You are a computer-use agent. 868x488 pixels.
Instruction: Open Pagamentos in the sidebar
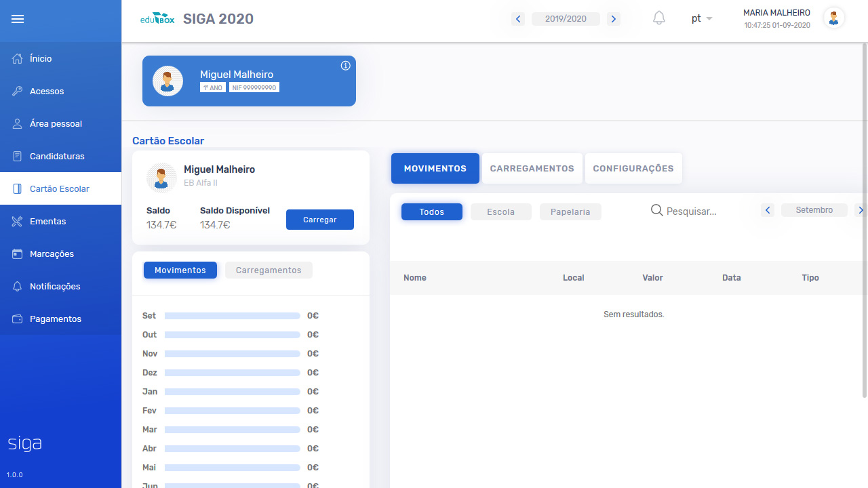55,319
